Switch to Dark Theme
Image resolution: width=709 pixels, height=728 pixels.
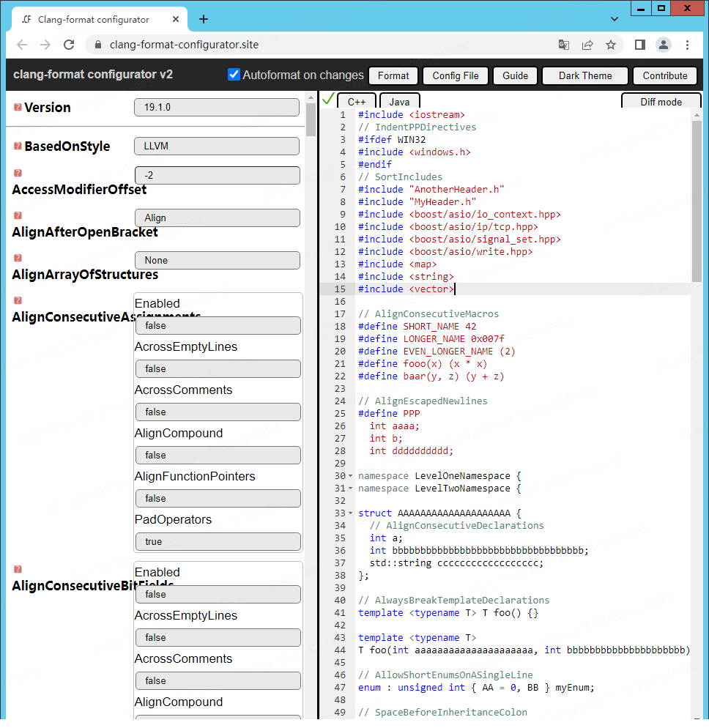pos(585,75)
